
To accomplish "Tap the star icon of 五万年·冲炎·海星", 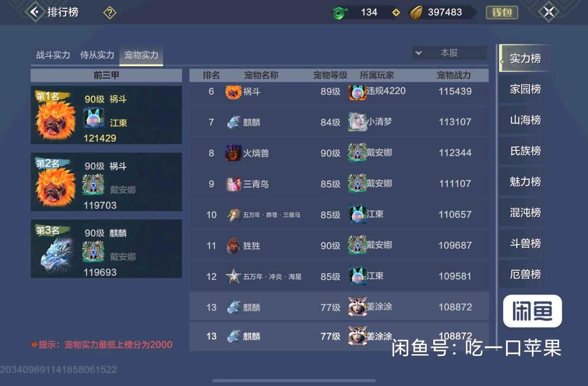I will tap(233, 276).
